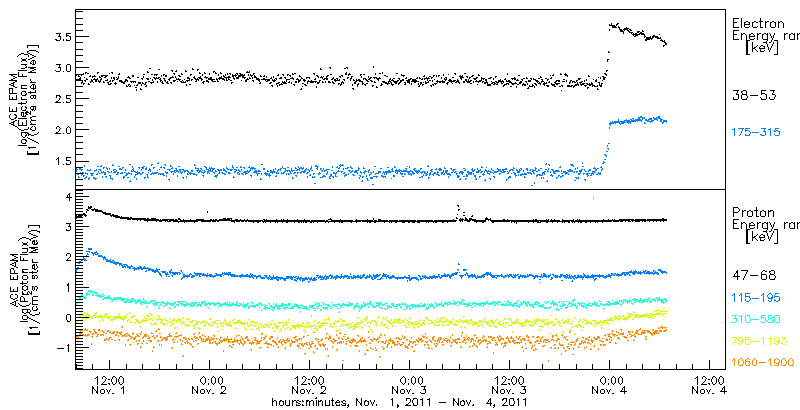800x410 pixels.
Task: Click the 0:00 Nov. 3 time label
Action: (x=410, y=385)
